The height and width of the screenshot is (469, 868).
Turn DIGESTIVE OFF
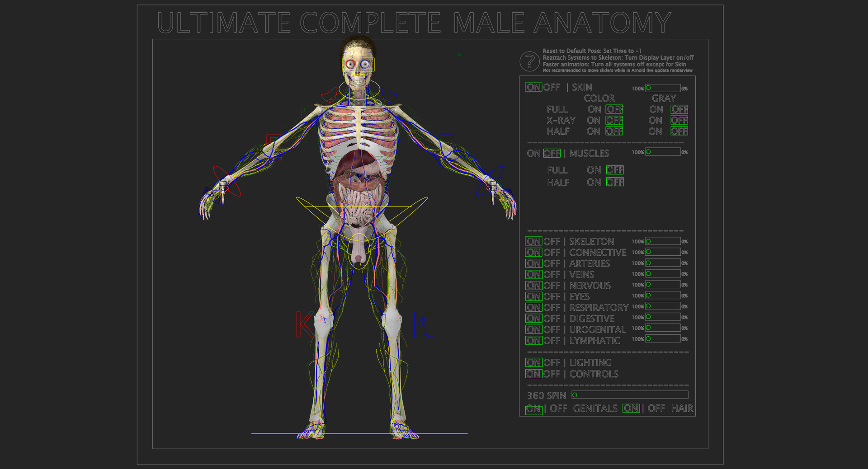click(552, 319)
